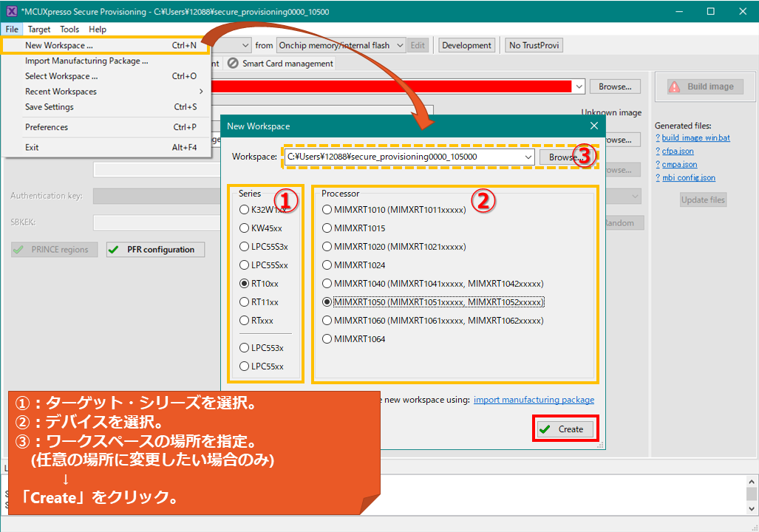Open the import manufacturing package link
Viewport: 759px width, 532px height.
point(534,400)
